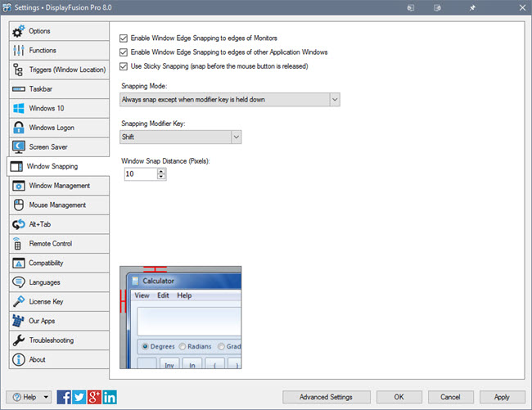This screenshot has height=410, width=532.
Task: Click the Remote Control icon
Action: tap(17, 244)
